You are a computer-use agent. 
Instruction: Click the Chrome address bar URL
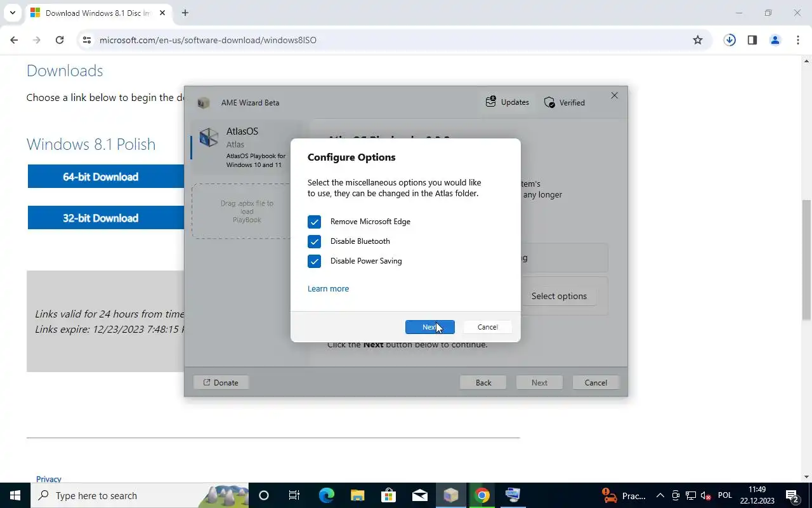[207, 40]
